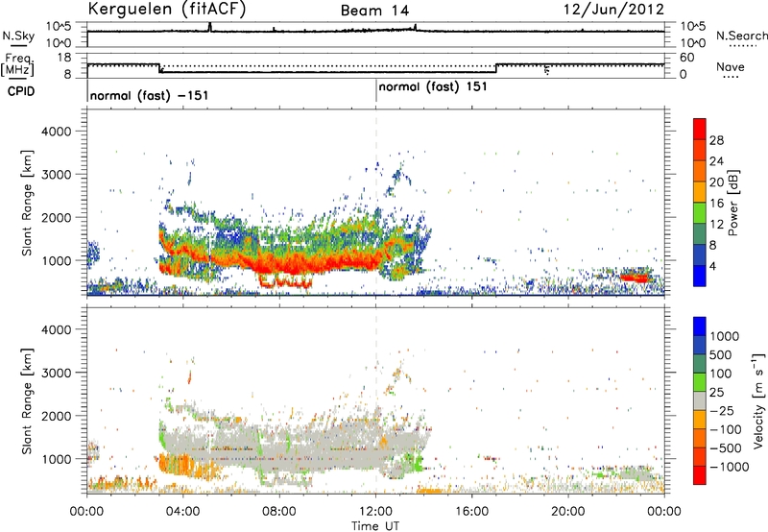Click the "28" tick on Power color bar
Image resolution: width=768 pixels, height=532 pixels.
click(716, 140)
